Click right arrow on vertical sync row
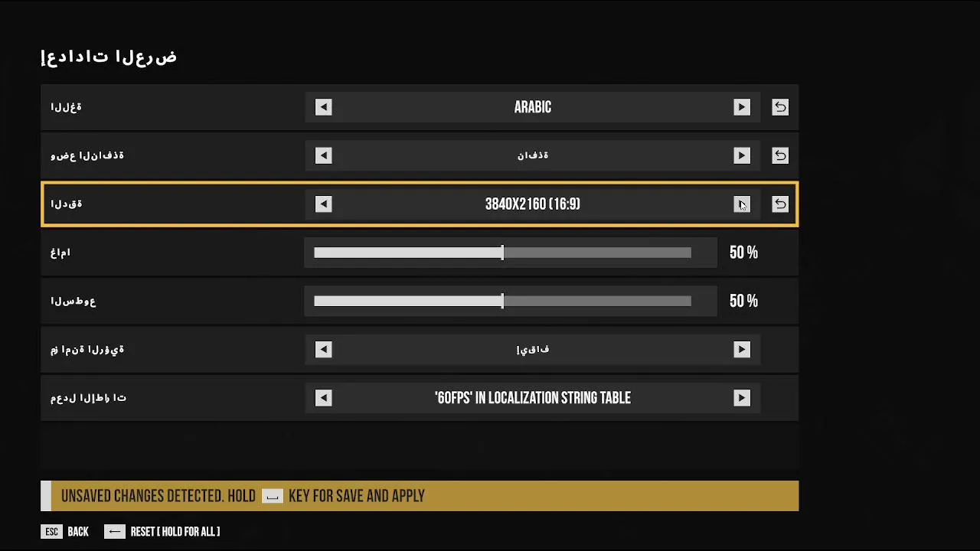The width and height of the screenshot is (980, 551). pyautogui.click(x=741, y=350)
